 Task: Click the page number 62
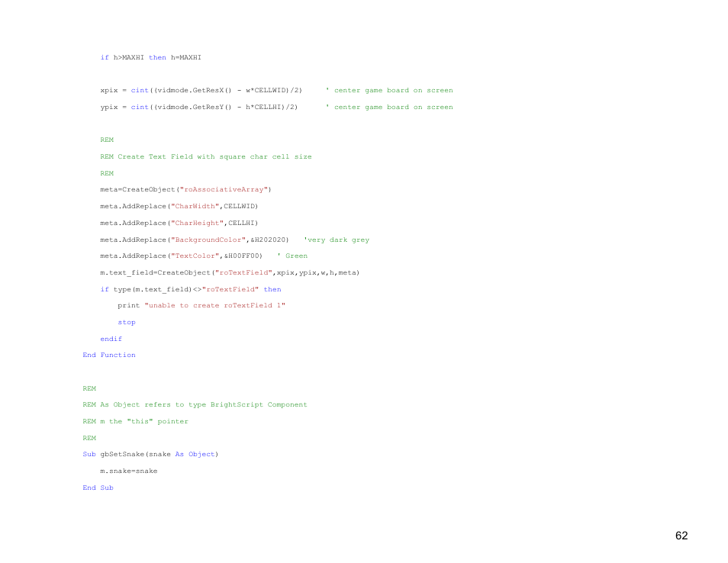click(681, 536)
